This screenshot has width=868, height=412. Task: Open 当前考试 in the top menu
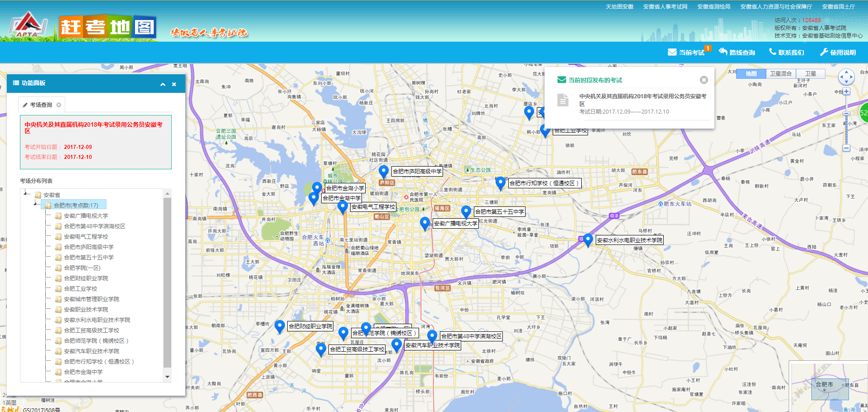pyautogui.click(x=686, y=53)
